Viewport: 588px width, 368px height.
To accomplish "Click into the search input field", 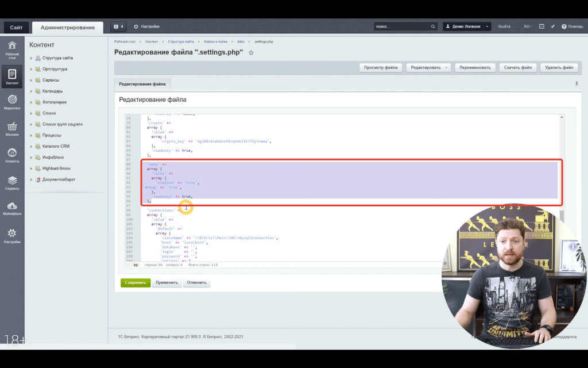I will (x=401, y=26).
